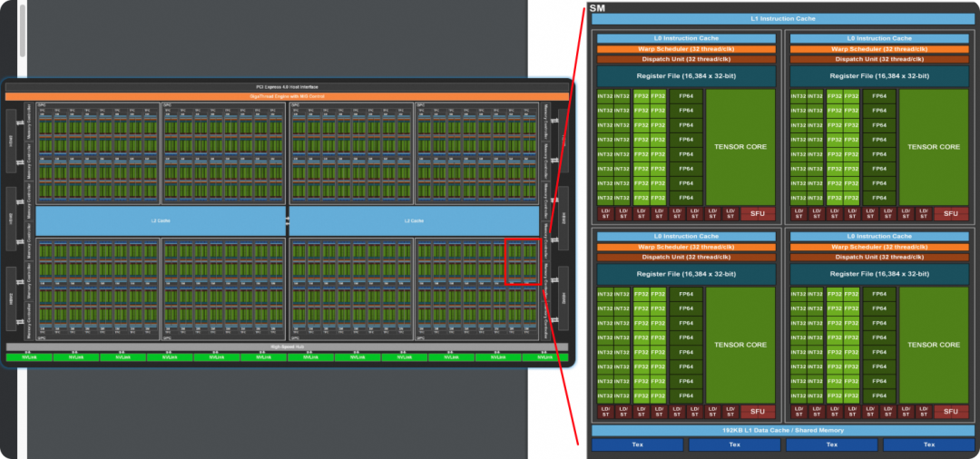Click L0 Instruction Cache in upper-right quadrant
This screenshot has height=459, width=980.
click(879, 39)
